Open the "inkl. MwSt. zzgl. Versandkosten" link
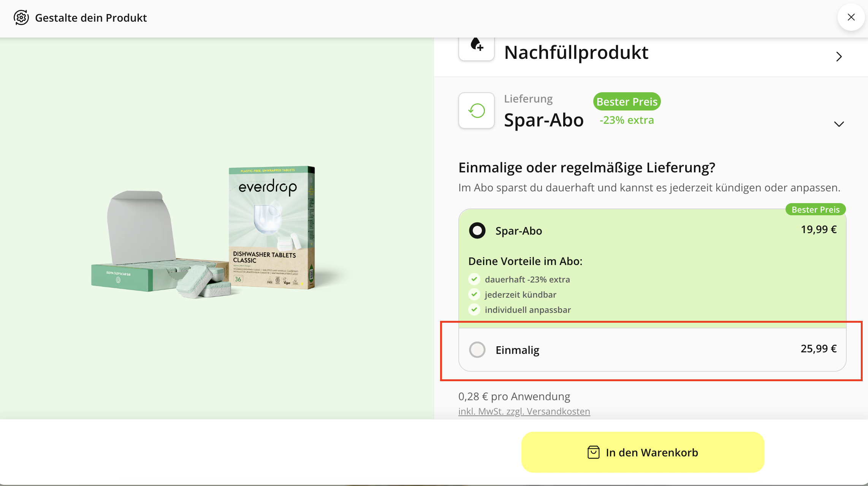The height and width of the screenshot is (486, 868). coord(524,411)
